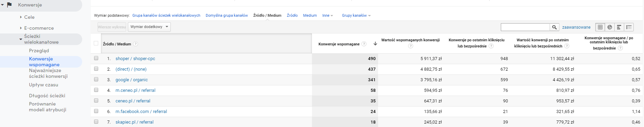Focus the table search input field
Screen dimensions: 644x127
click(525, 27)
